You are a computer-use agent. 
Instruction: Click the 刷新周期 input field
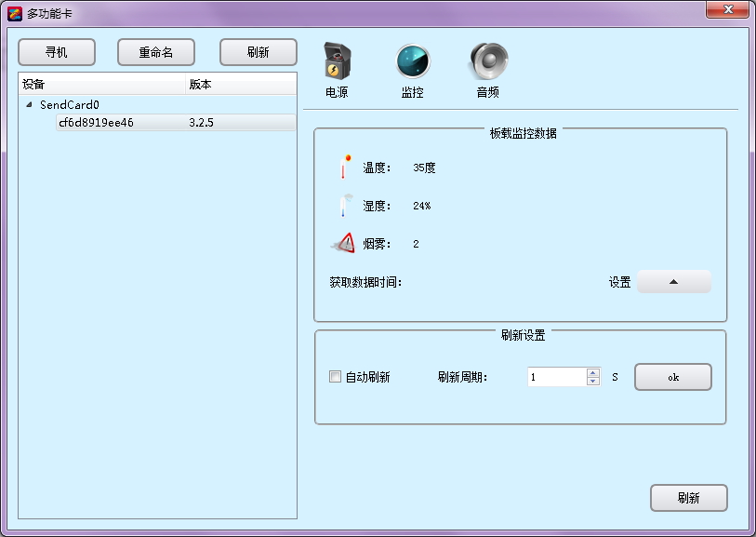click(556, 377)
